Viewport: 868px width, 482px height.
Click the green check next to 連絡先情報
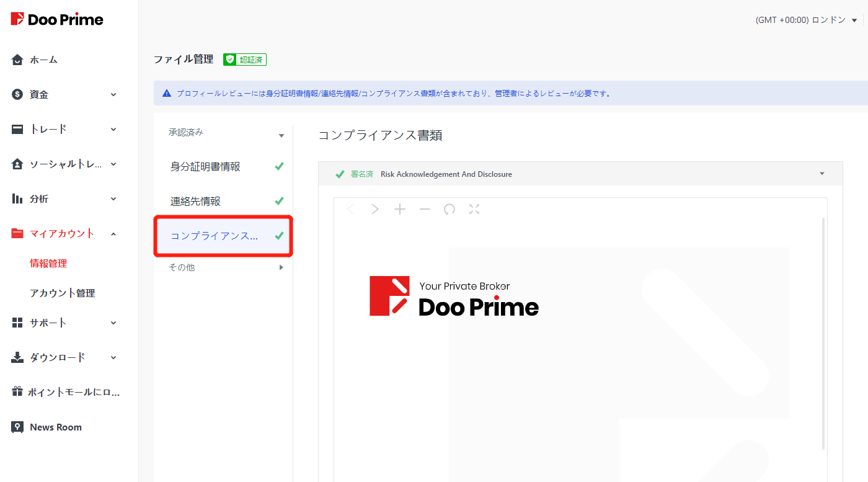[280, 201]
